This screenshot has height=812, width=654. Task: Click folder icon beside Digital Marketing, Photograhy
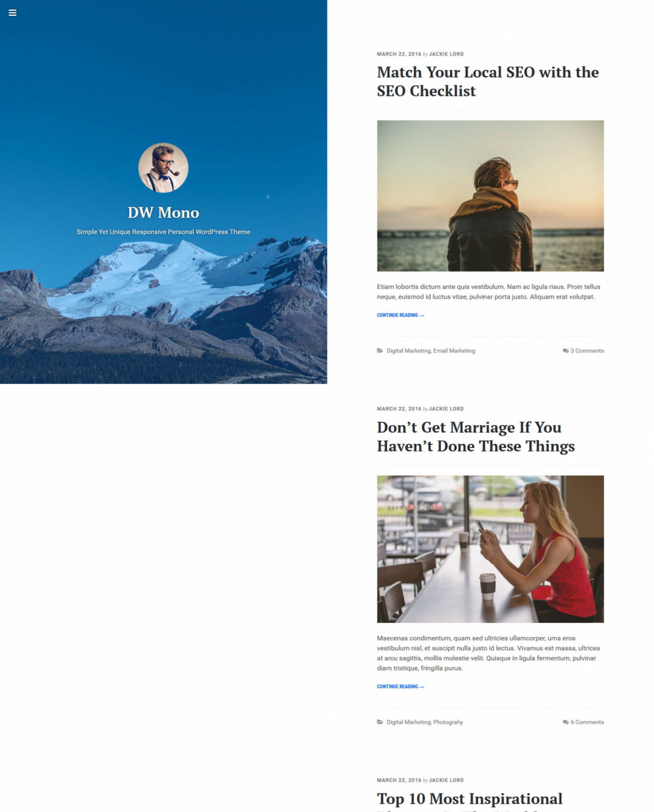tap(380, 722)
